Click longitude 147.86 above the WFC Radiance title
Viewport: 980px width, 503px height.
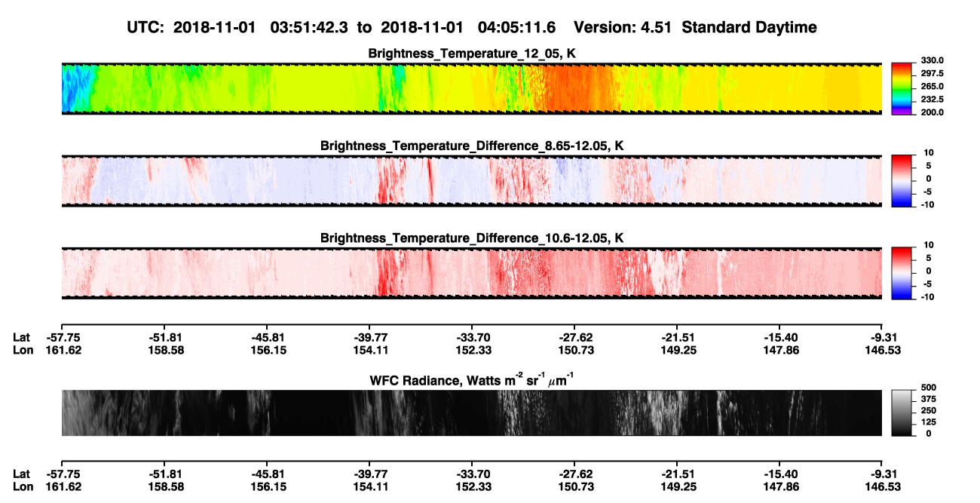pos(780,349)
